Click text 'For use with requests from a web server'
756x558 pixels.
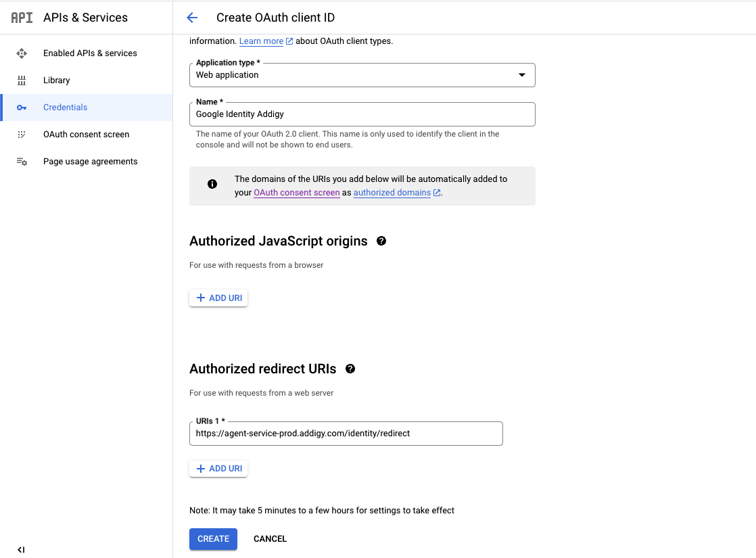(261, 393)
